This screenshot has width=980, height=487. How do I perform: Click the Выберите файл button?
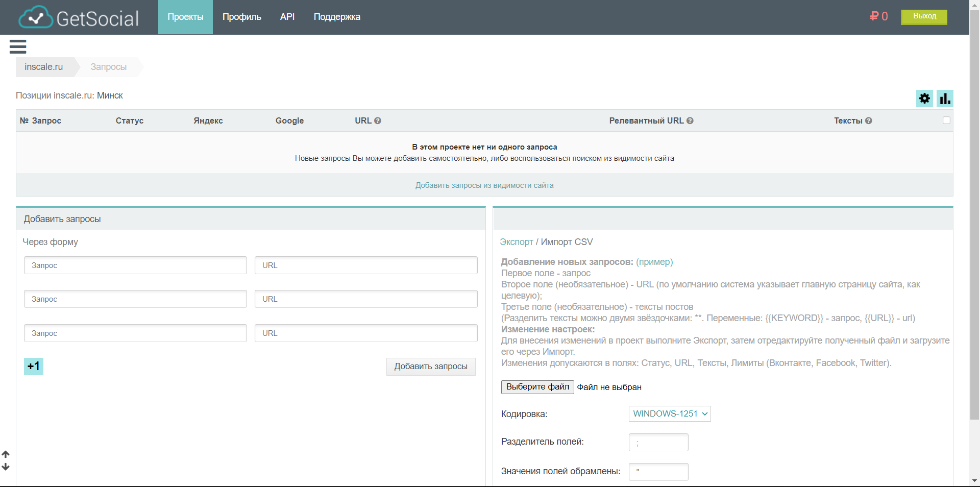537,387
